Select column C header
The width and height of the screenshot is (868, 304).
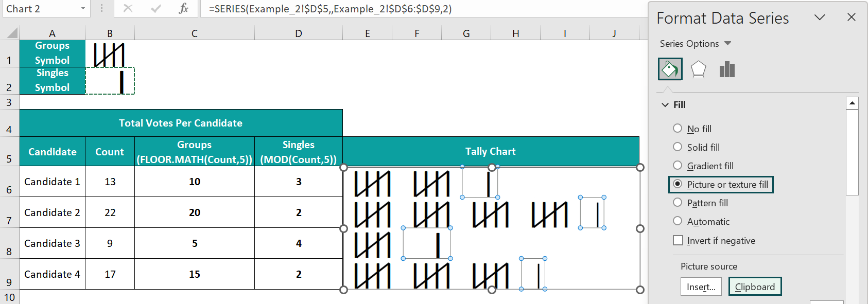coord(195,33)
